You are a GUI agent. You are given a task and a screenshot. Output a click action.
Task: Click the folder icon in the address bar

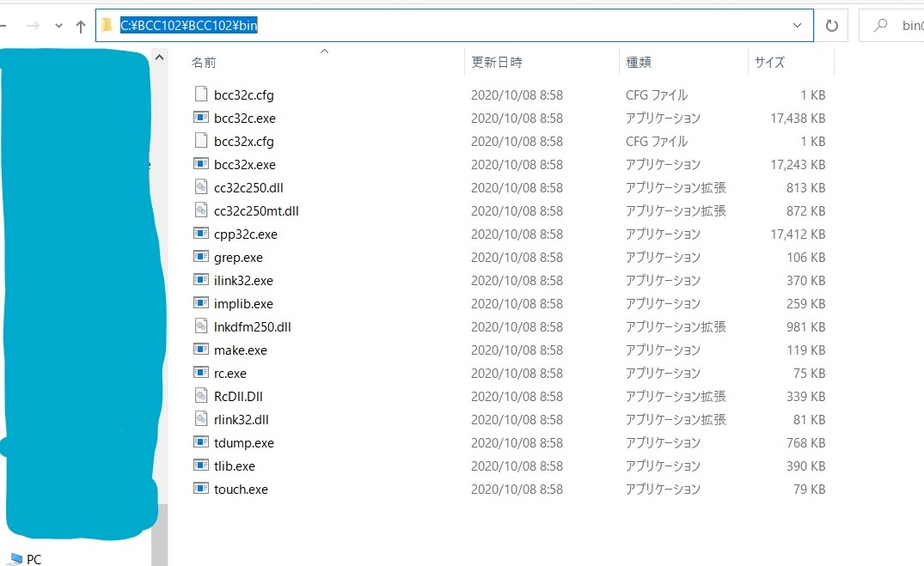point(104,25)
